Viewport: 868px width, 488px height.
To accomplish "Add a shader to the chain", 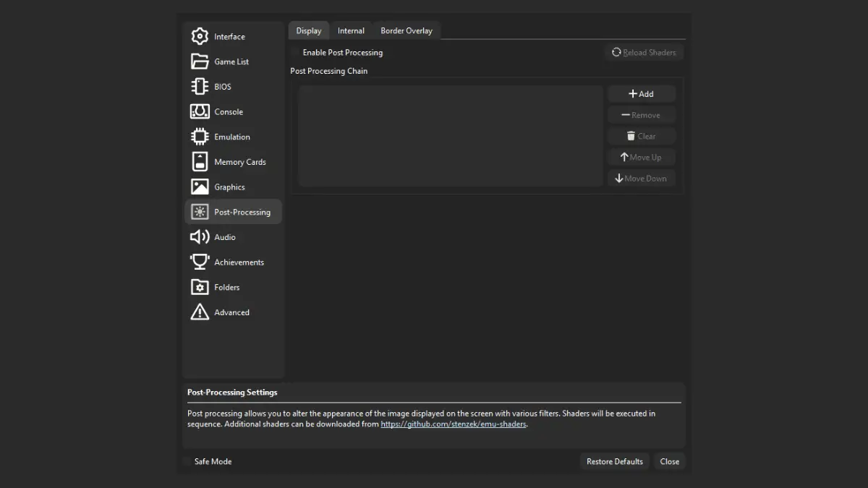I will coord(642,94).
